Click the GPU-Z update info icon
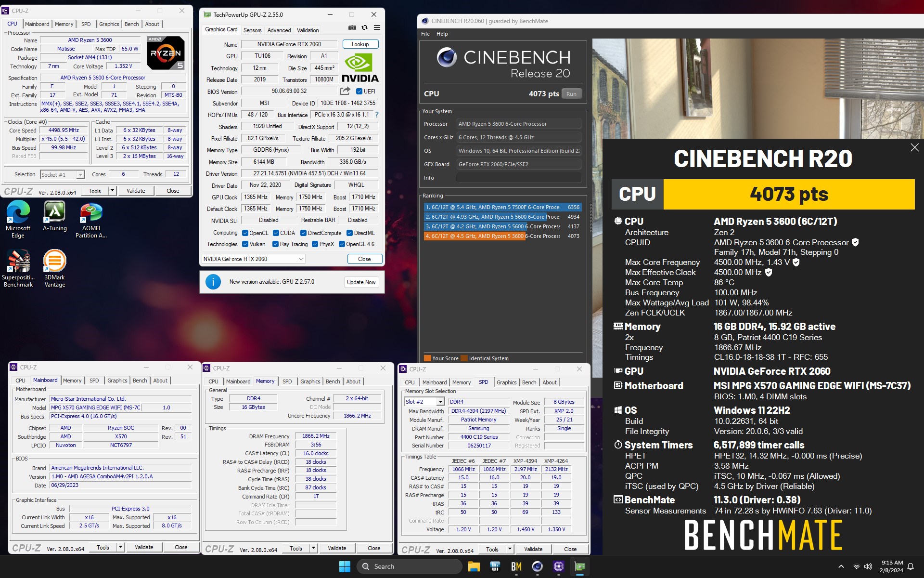 tap(213, 282)
